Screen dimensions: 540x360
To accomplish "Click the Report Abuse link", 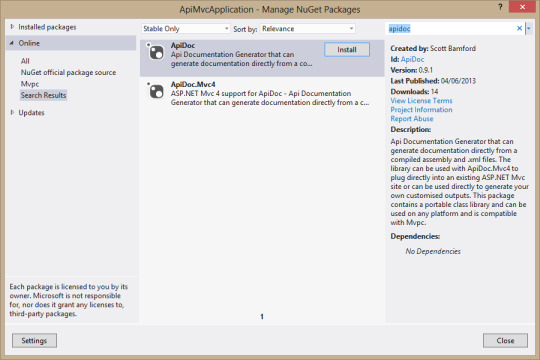I will click(x=412, y=119).
